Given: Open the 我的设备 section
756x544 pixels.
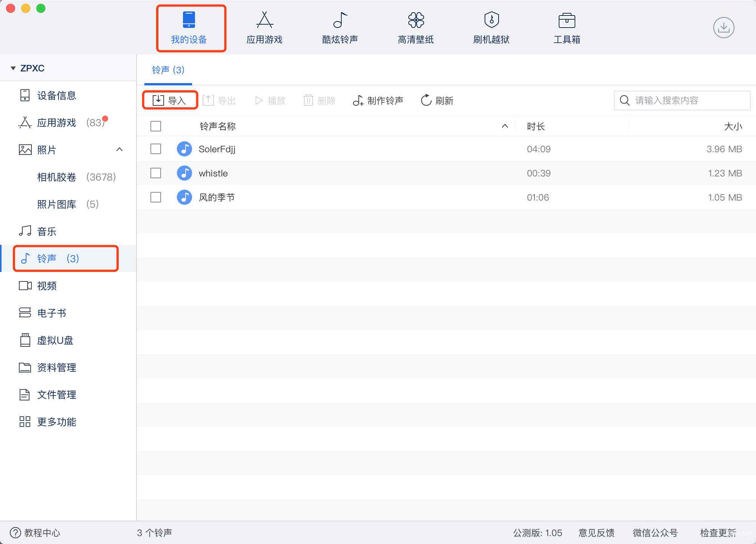Looking at the screenshot, I should click(x=189, y=28).
